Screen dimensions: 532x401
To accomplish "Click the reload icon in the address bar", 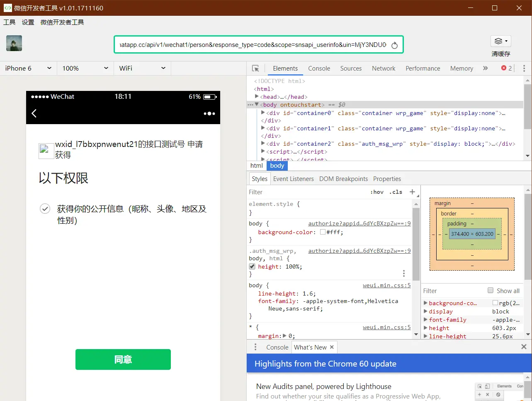I will (x=394, y=45).
